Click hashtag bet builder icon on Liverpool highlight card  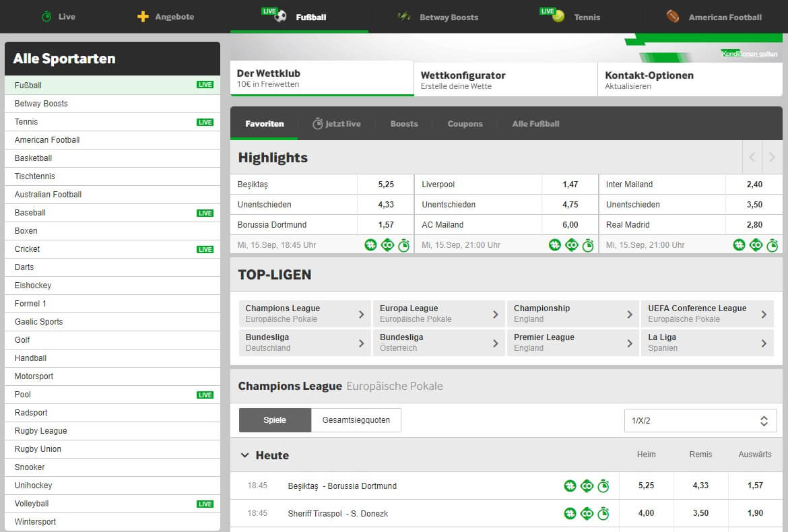tap(555, 245)
